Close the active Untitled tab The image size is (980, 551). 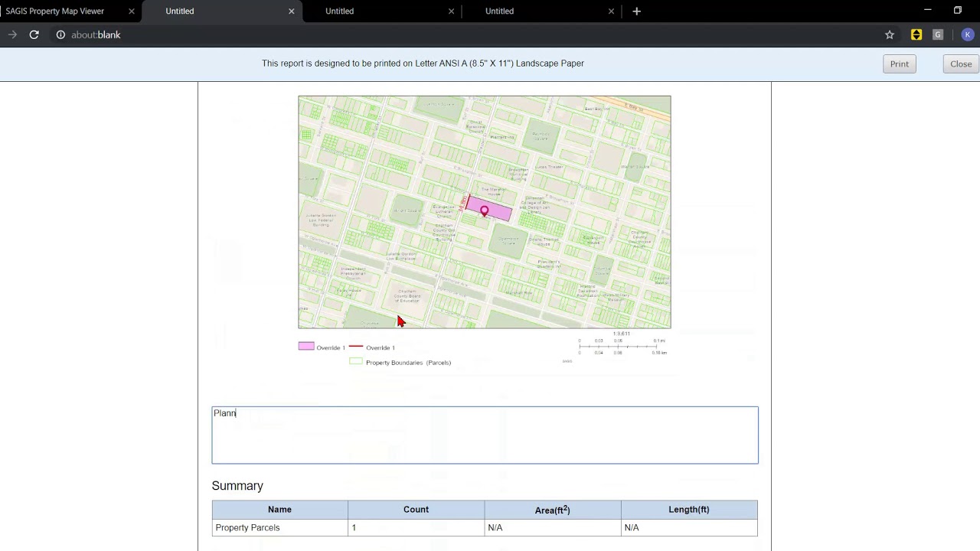pos(291,11)
